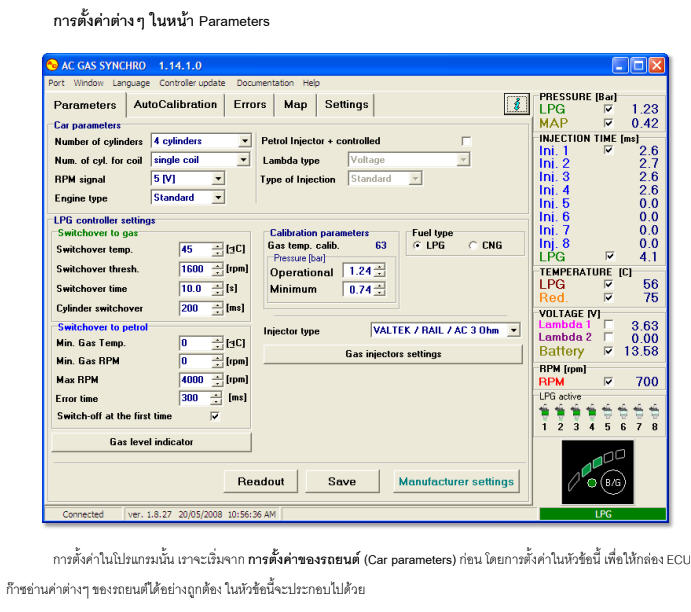
Task: Toggle the LPG temperature checkbox
Action: click(x=609, y=284)
